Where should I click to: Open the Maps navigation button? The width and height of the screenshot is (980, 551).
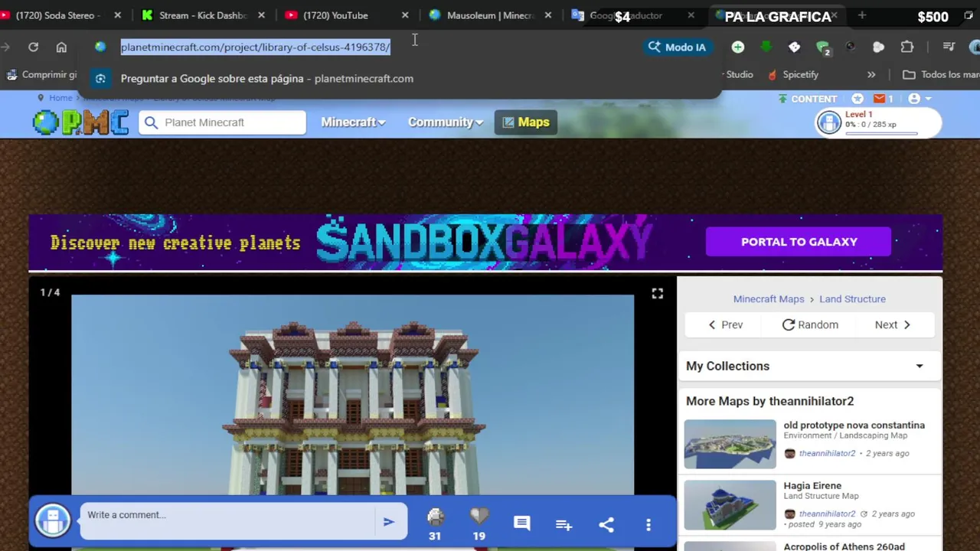(x=526, y=122)
